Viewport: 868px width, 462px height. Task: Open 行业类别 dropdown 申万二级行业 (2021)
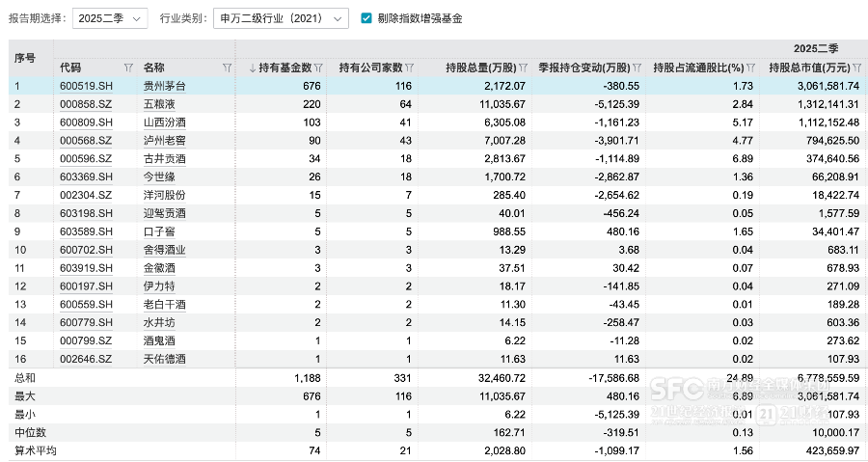281,18
